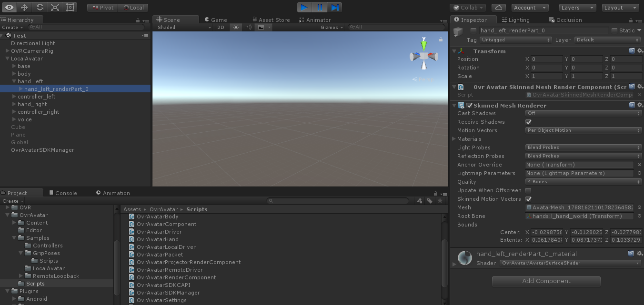
Task: Open Gizmos dropdown
Action: tap(332, 28)
